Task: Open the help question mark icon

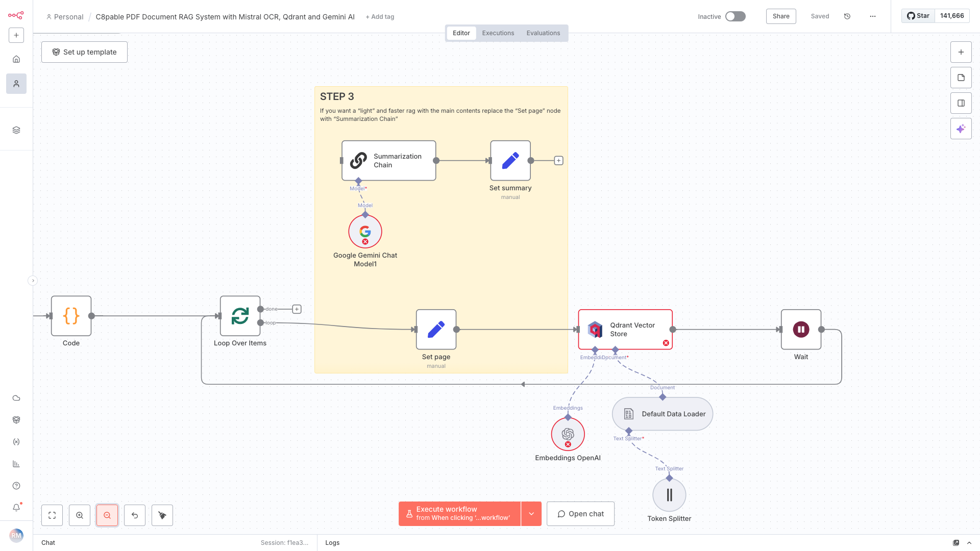Action: (x=16, y=486)
